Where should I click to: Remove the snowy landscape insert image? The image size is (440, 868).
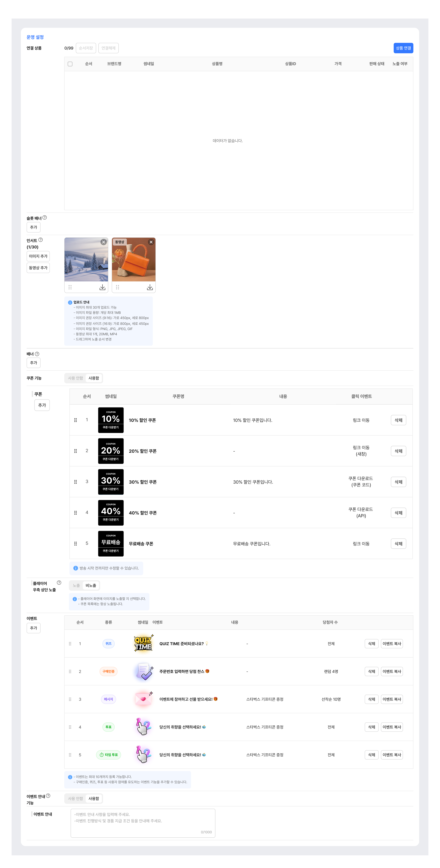pyautogui.click(x=103, y=242)
